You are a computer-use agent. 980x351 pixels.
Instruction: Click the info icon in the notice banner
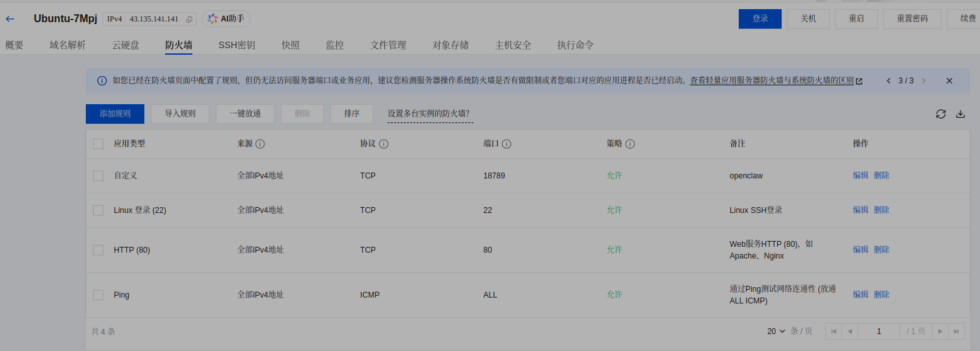(x=102, y=81)
